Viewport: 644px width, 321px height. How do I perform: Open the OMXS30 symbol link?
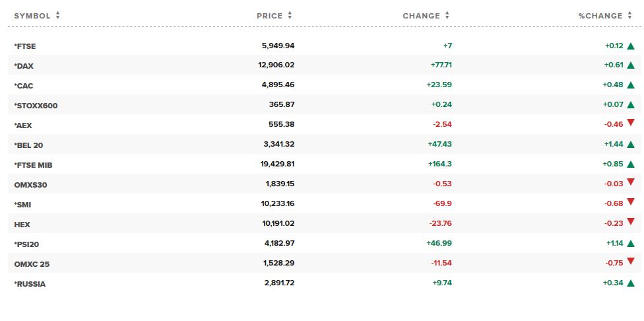[x=30, y=185]
